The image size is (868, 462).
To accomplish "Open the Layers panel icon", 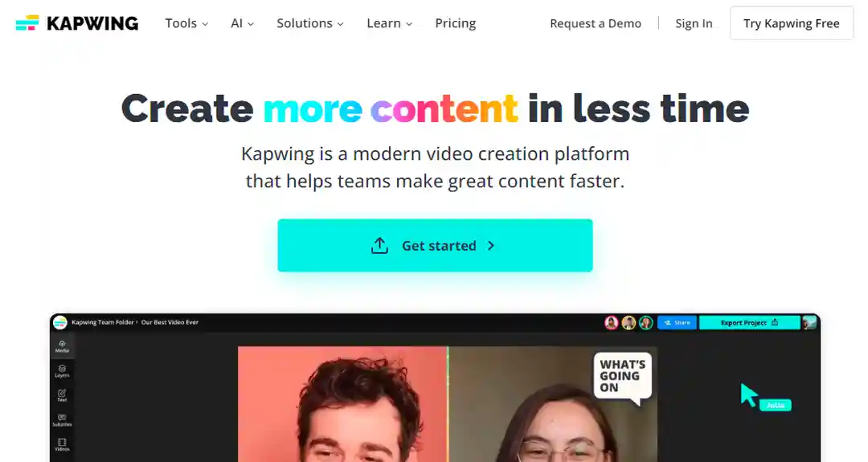I will 62,370.
